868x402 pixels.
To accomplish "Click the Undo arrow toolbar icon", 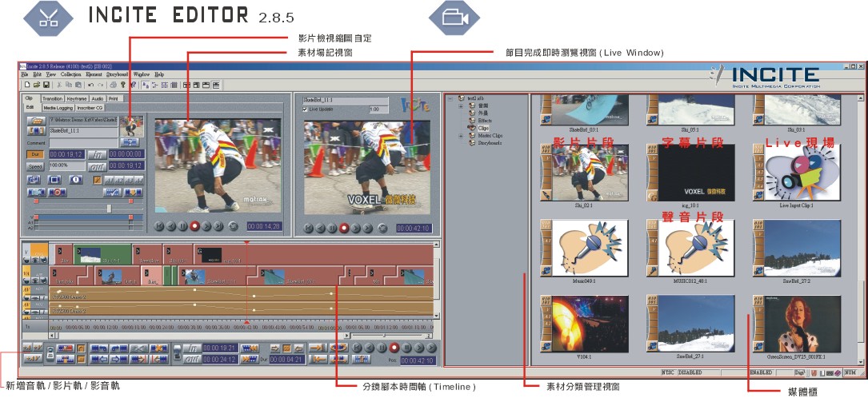I will coord(90,85).
